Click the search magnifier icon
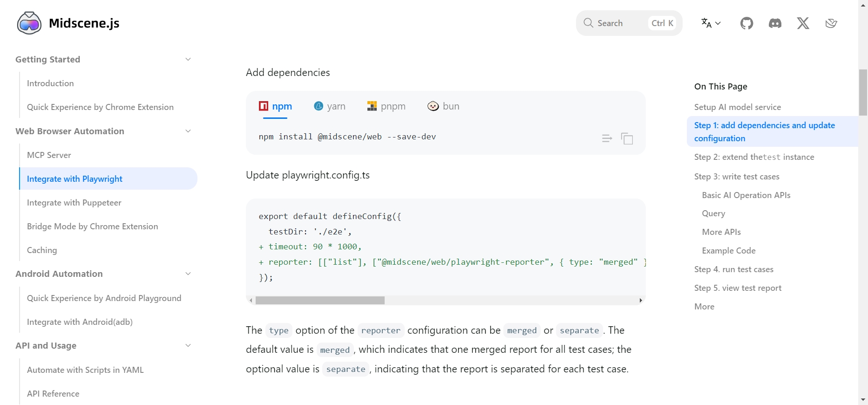The width and height of the screenshot is (868, 405). pyautogui.click(x=588, y=23)
